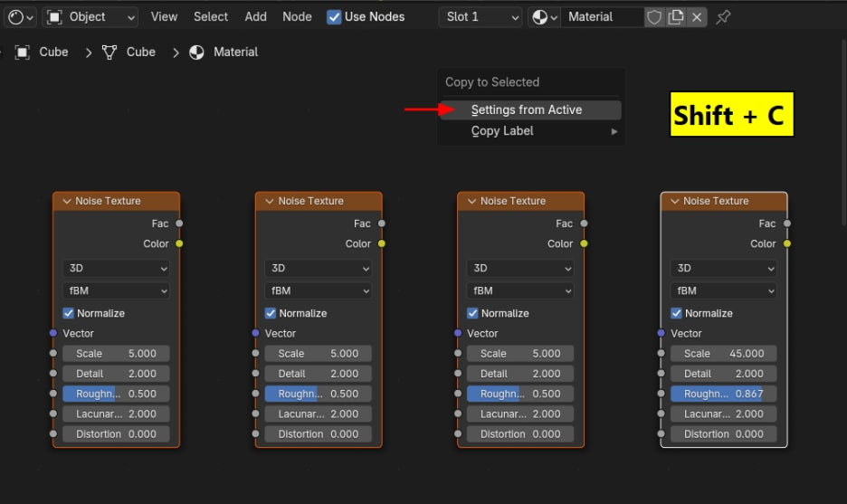The image size is (847, 504).
Task: Click Distortion 0.000 field in first node
Action: [x=116, y=434]
